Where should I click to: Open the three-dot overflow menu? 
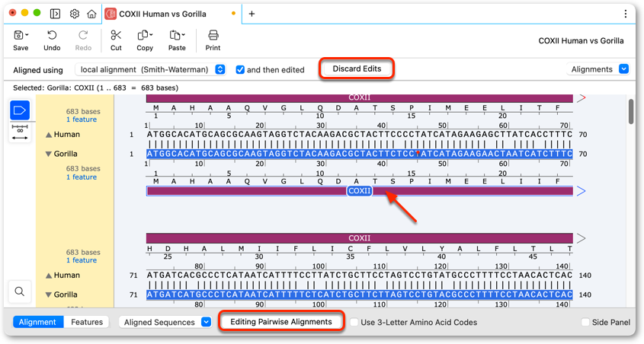pos(625,14)
